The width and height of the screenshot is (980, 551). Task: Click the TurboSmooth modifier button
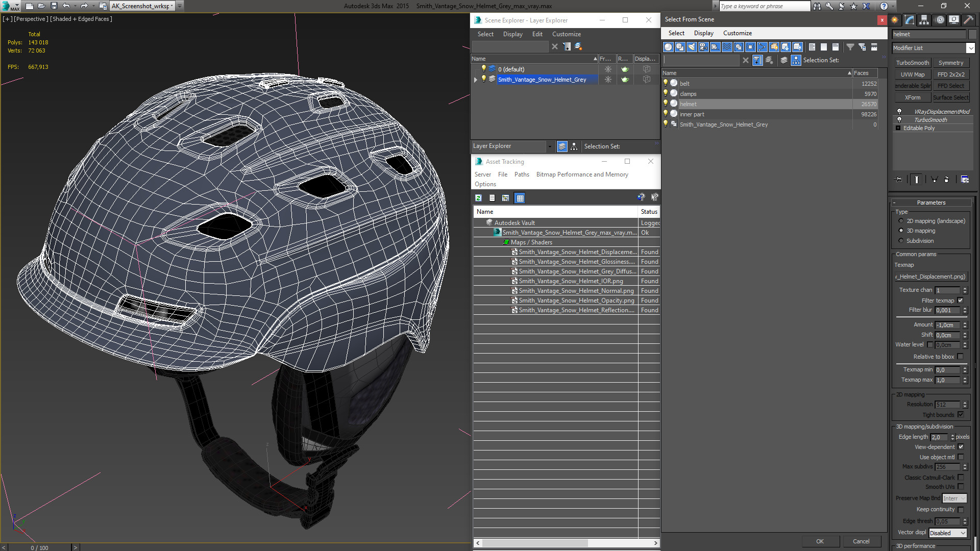(x=913, y=63)
